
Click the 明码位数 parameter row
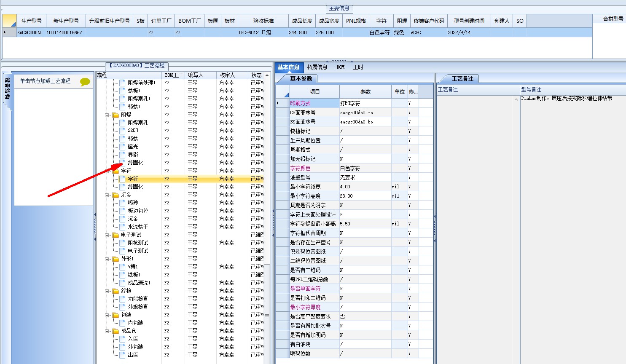[x=354, y=353]
